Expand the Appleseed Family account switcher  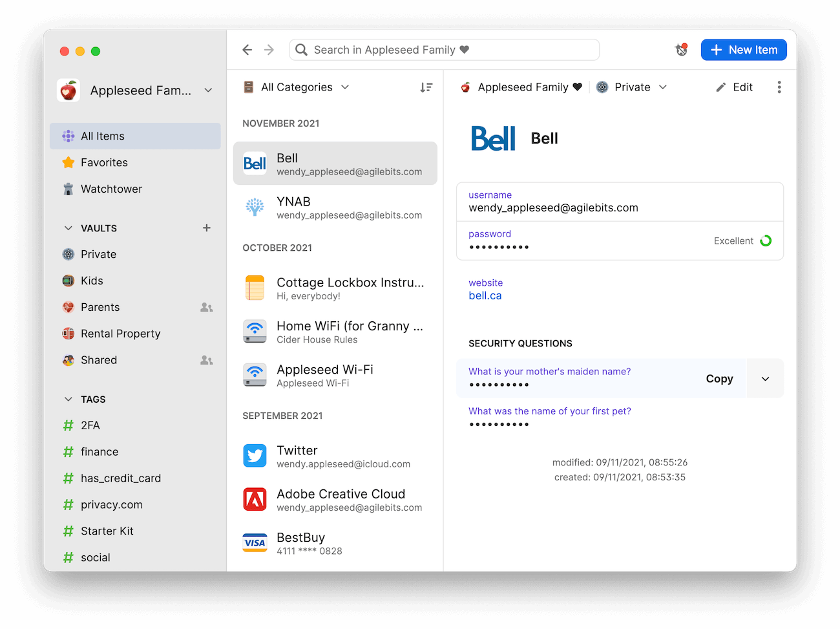(x=207, y=91)
